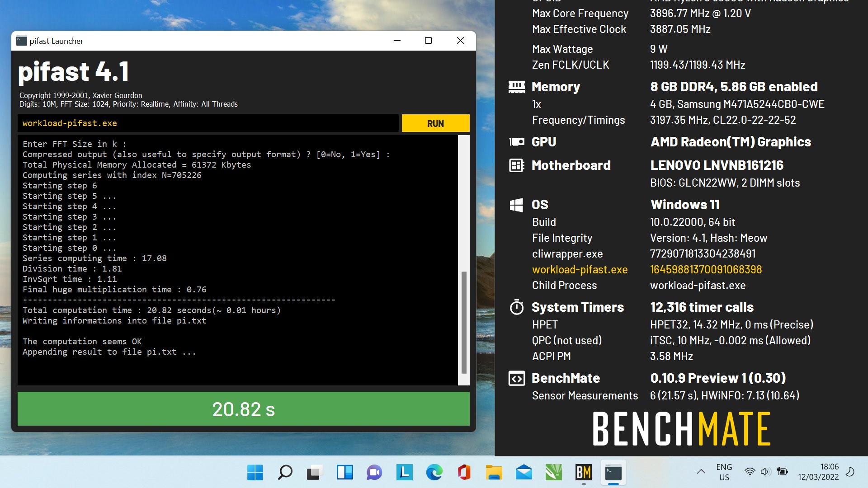This screenshot has width=868, height=488.
Task: Click the green 20.82 s result bar
Action: (x=244, y=409)
